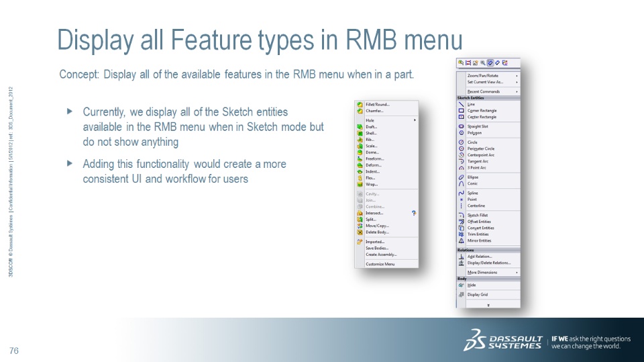Click the Delete Body icon
The width and height of the screenshot is (644, 362).
pyautogui.click(x=360, y=232)
